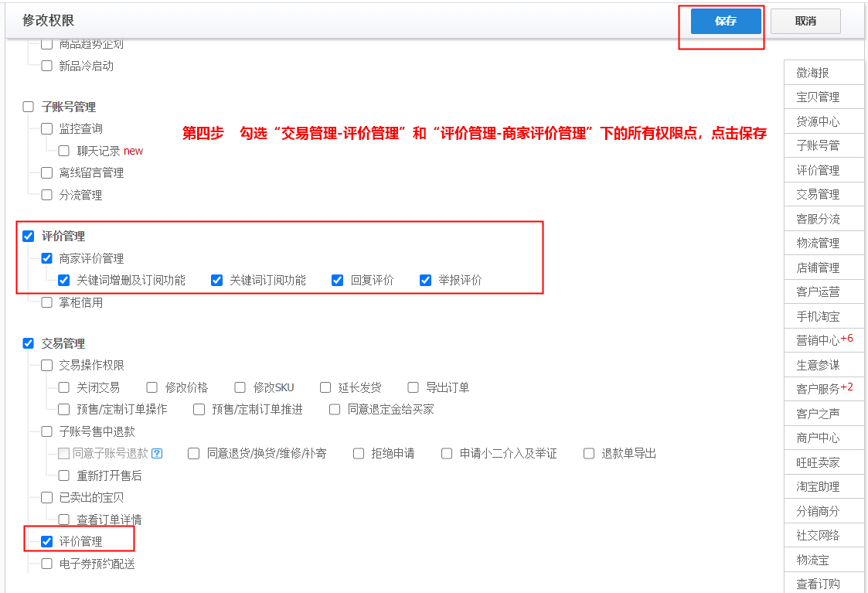
Task: Click the 保存 button
Action: tap(726, 22)
